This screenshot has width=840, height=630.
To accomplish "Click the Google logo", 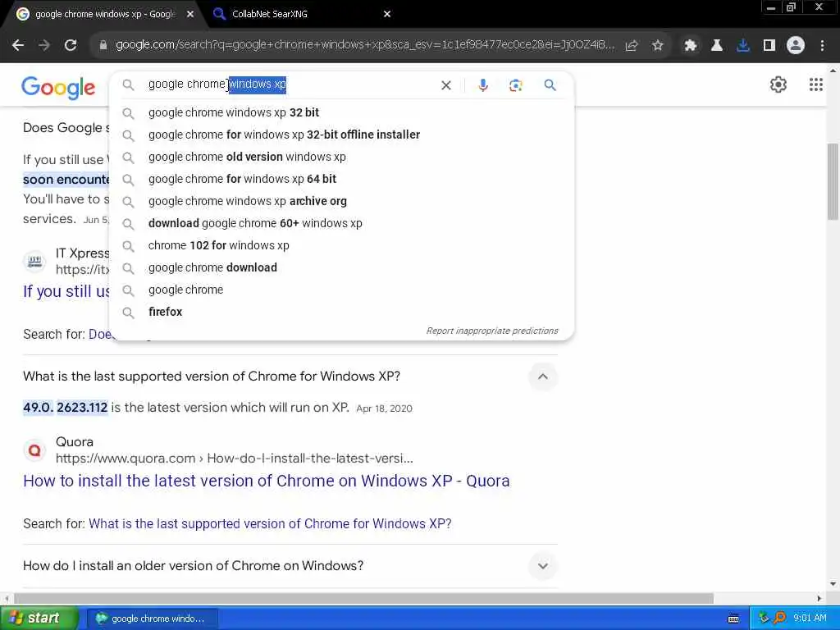I will click(58, 87).
